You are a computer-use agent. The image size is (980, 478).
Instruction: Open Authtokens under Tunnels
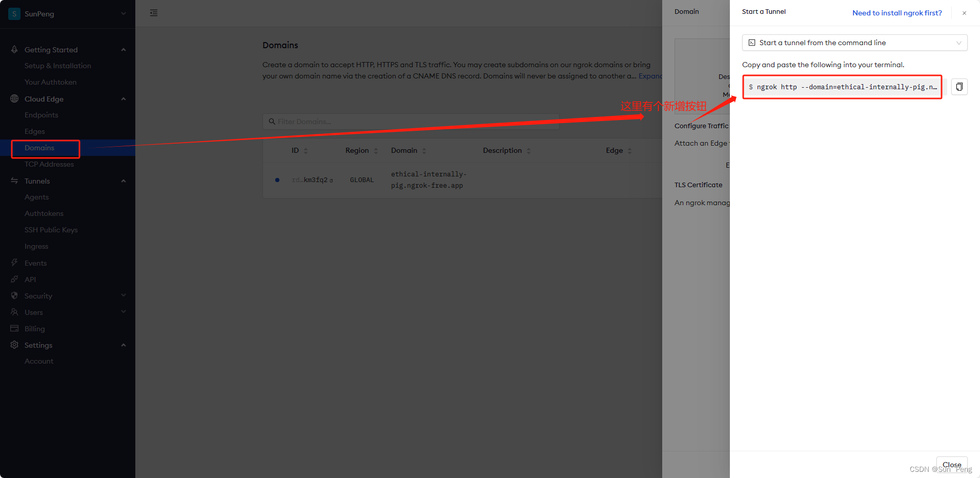coord(44,213)
